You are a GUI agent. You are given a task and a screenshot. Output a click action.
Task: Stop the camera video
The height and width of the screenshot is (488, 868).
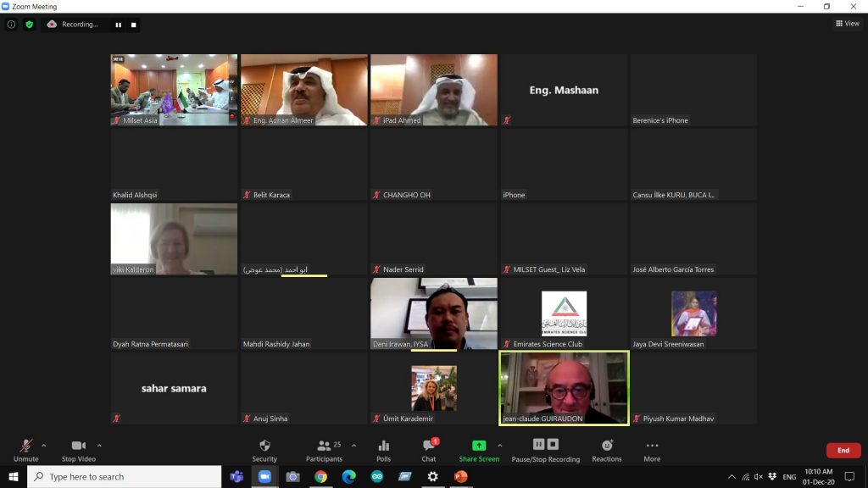pos(78,449)
